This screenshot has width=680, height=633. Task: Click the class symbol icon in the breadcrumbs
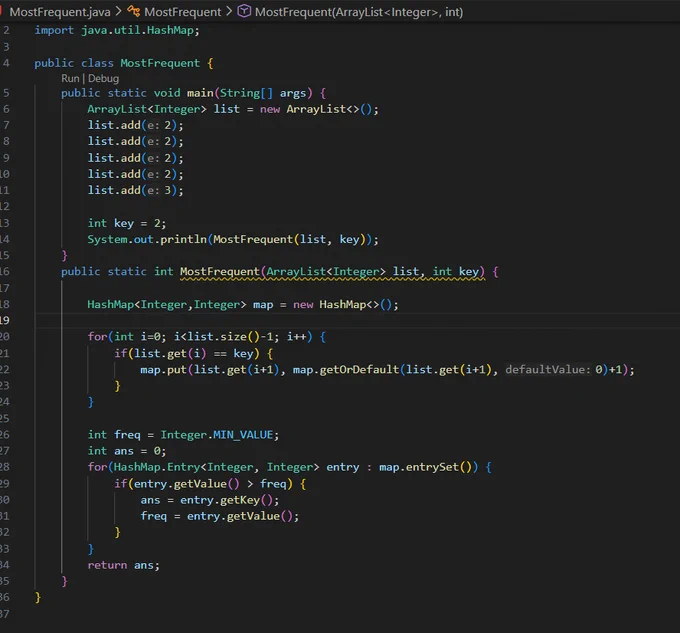coord(134,12)
